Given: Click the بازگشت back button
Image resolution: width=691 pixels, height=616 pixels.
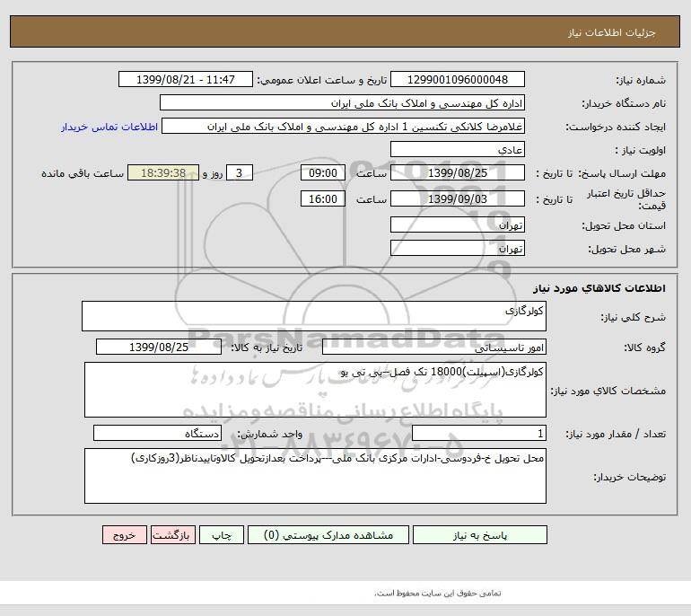Looking at the screenshot, I should pyautogui.click(x=172, y=535).
